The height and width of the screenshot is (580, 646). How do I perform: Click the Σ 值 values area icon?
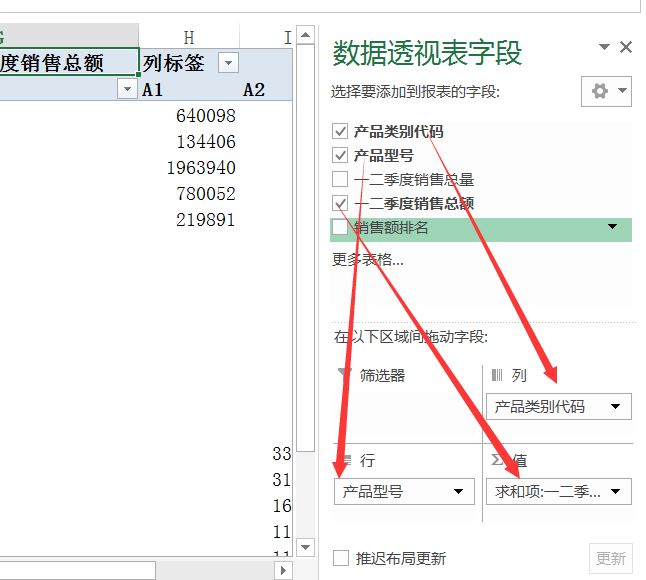point(497,460)
